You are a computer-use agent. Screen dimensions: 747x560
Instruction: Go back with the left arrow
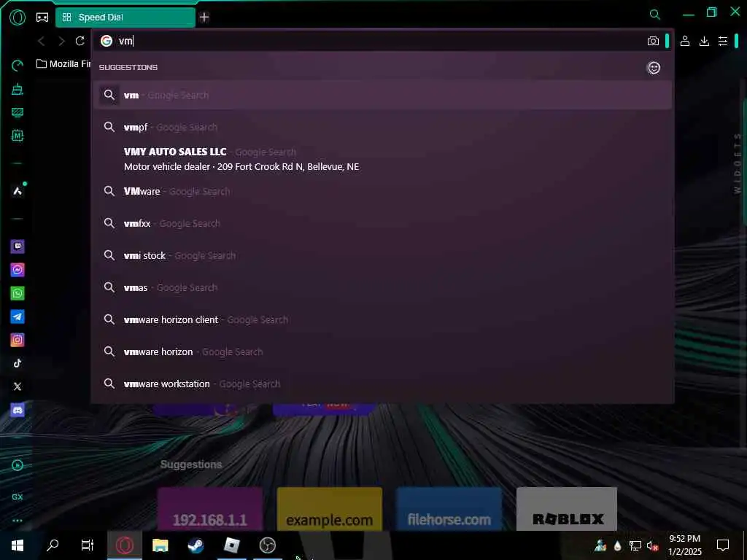click(42, 42)
